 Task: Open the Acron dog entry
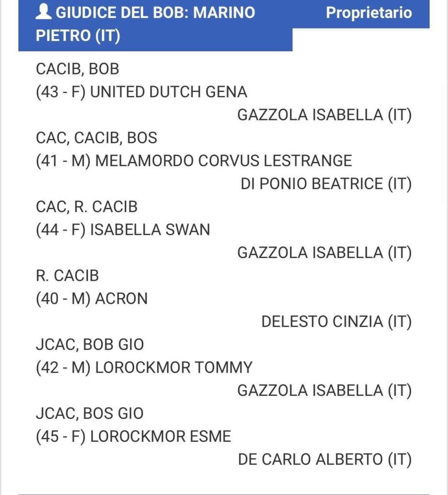pyautogui.click(x=91, y=299)
